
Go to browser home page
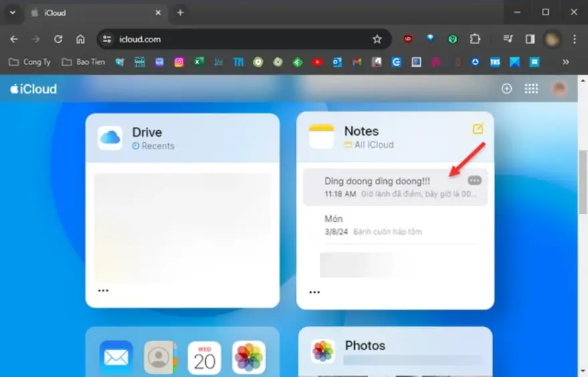point(80,39)
